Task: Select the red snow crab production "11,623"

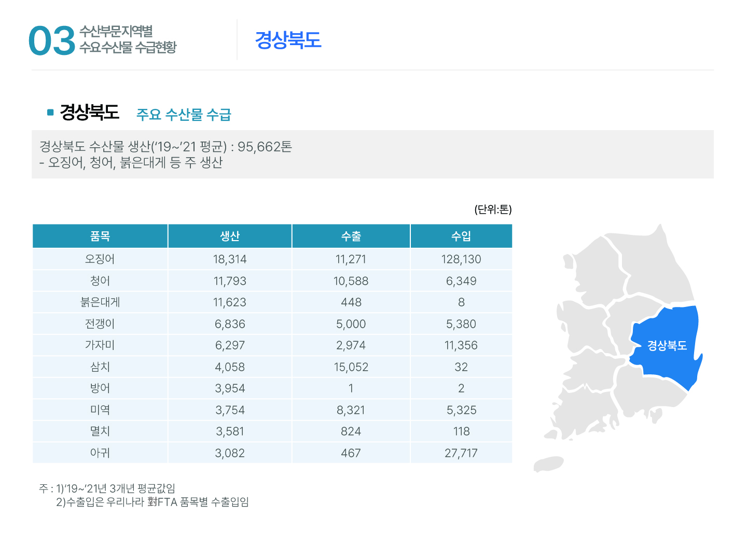Action: (x=230, y=302)
